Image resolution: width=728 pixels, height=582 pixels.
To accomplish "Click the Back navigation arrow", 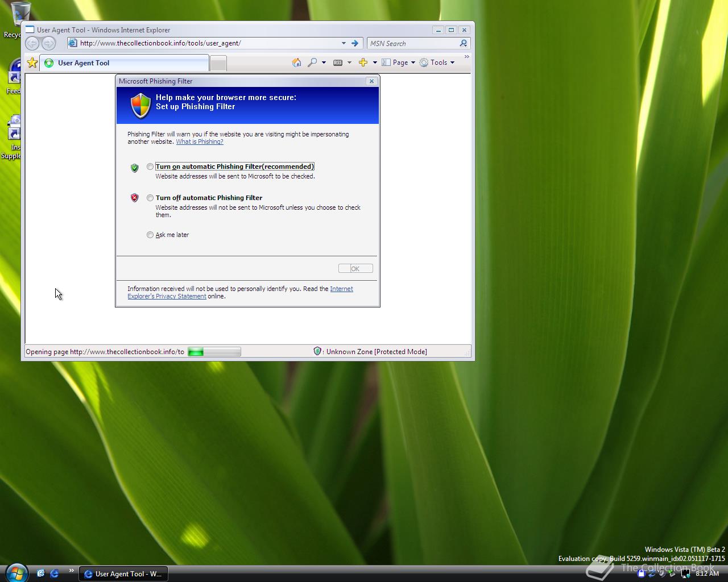I will pos(32,43).
